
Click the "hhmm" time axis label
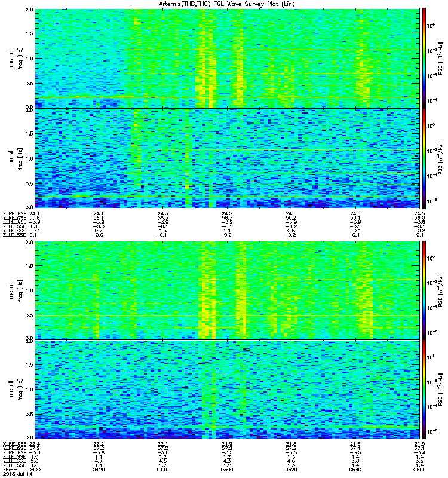(x=10, y=470)
